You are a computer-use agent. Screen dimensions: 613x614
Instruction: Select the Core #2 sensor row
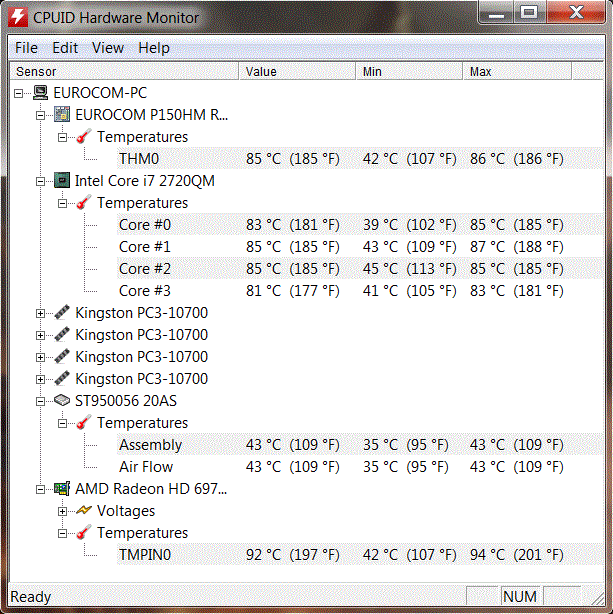[x=360, y=269]
